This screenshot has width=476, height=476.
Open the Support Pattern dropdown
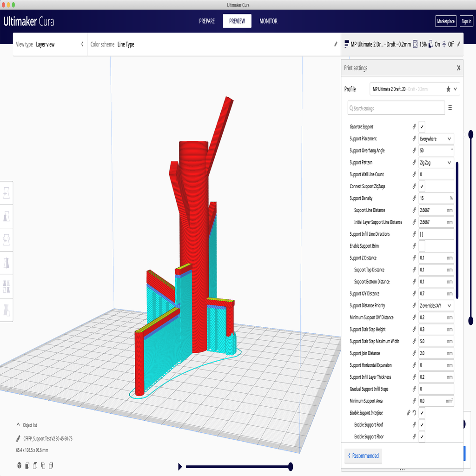coord(436,163)
